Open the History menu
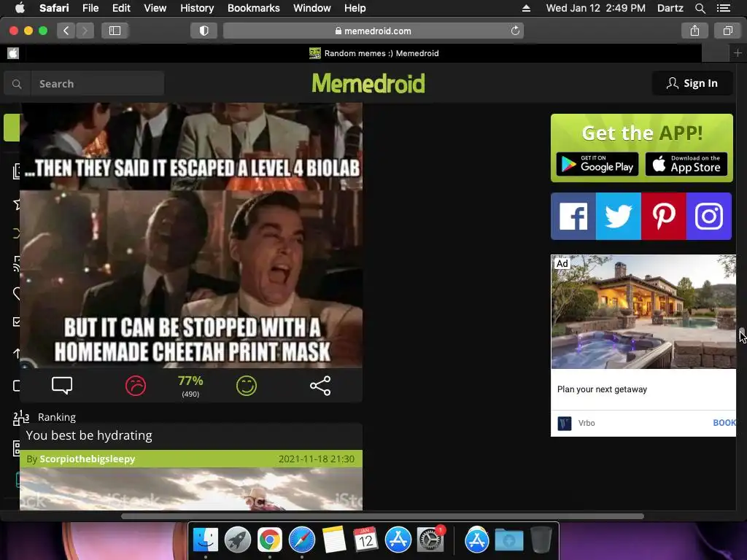The image size is (747, 560). (197, 8)
